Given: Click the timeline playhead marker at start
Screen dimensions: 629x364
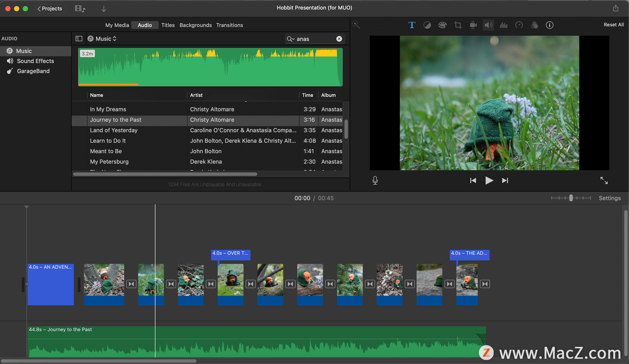Looking at the screenshot, I should (x=26, y=207).
